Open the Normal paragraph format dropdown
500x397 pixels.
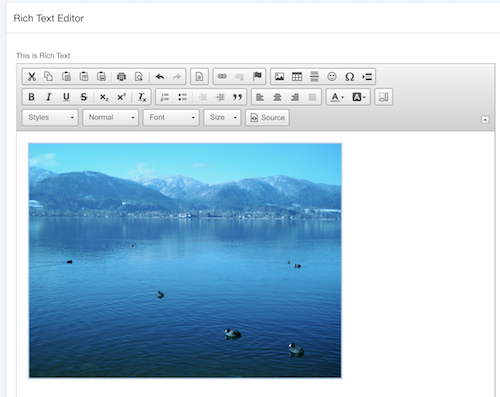tap(111, 117)
